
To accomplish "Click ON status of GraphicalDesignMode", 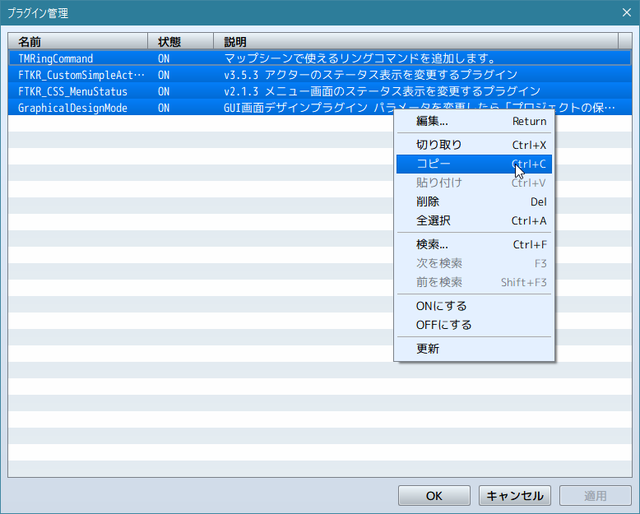I will point(164,108).
